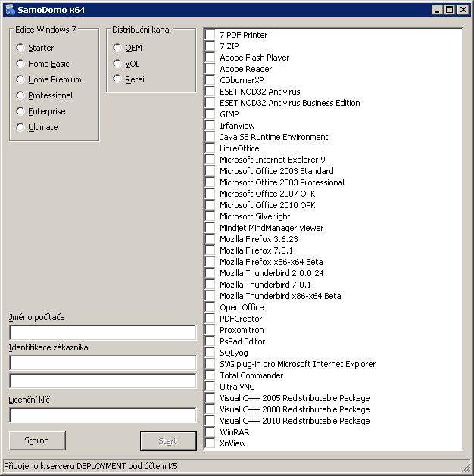Check Adobe Reader
Screen dimensions: 474x476
pyautogui.click(x=210, y=69)
